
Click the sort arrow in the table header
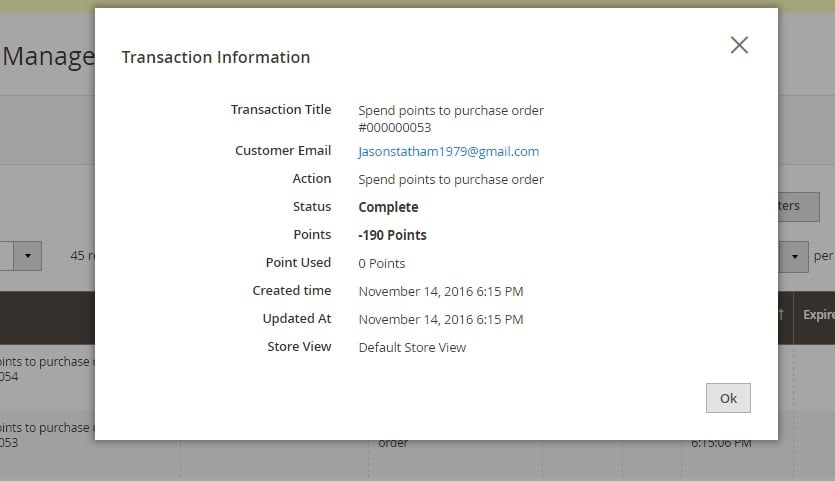[782, 314]
